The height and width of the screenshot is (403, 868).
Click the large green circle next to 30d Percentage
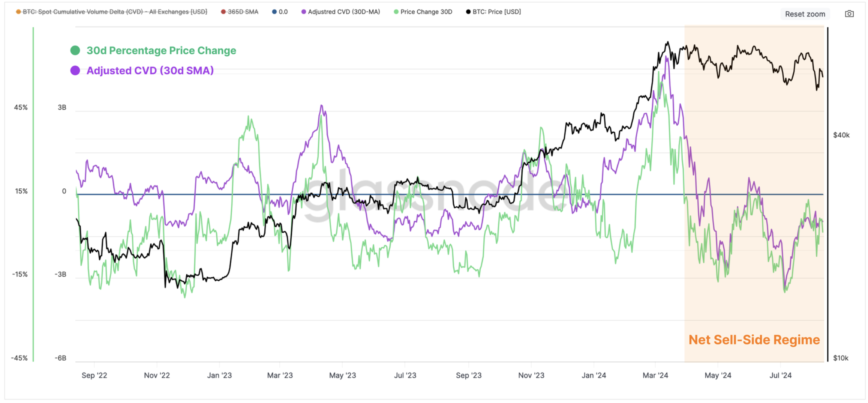[75, 50]
